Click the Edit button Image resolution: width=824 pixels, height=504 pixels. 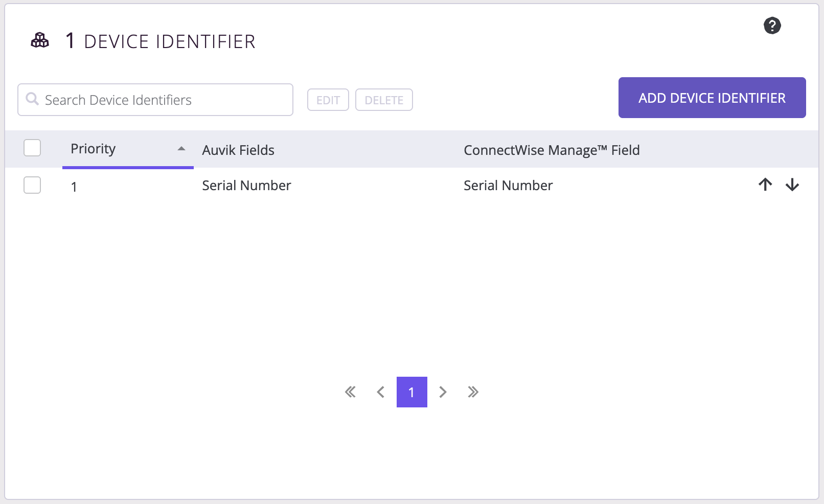pyautogui.click(x=328, y=100)
